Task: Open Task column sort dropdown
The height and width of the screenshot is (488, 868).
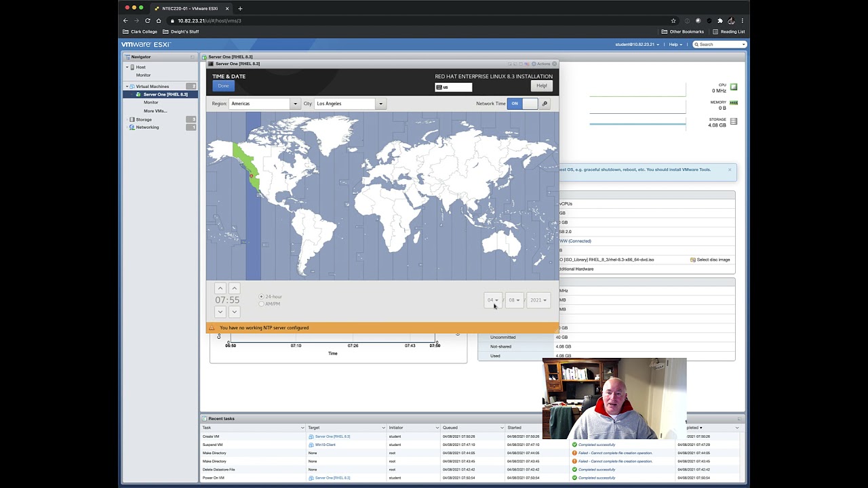Action: point(302,428)
